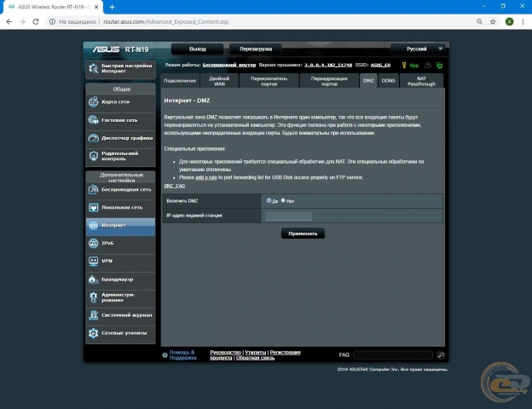Open the Регистрация продукта link
The width and height of the screenshot is (532, 409).
[285, 353]
